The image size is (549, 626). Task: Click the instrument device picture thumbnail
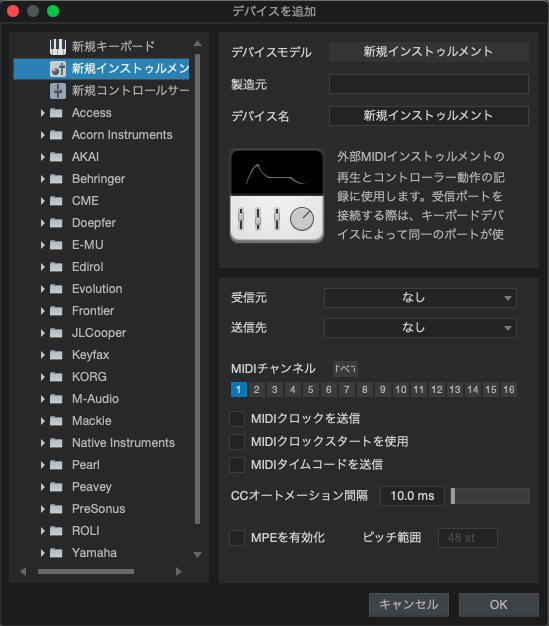point(277,196)
